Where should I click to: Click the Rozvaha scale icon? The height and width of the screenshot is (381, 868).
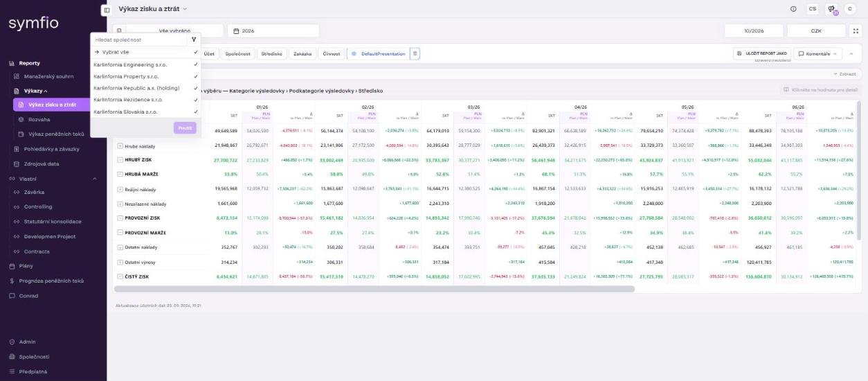click(x=21, y=119)
